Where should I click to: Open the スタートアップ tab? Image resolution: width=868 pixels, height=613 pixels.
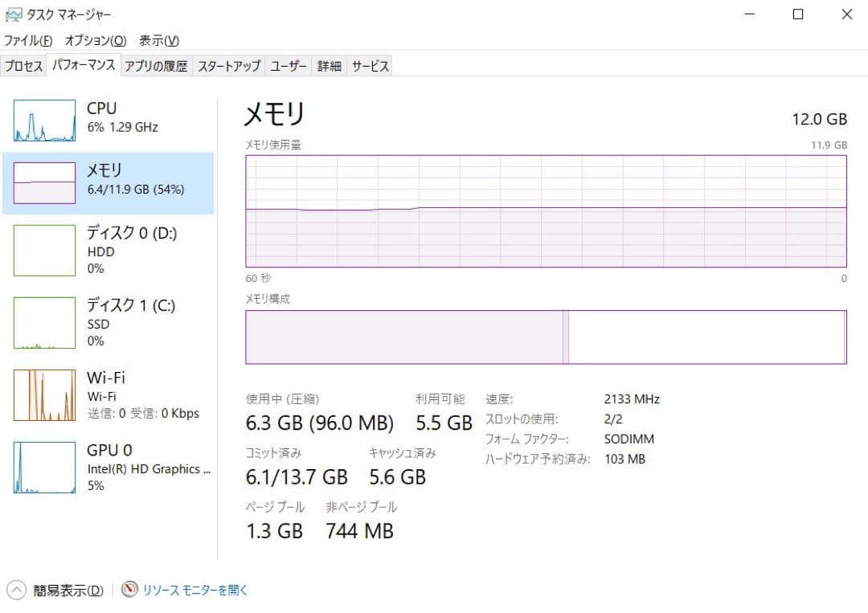229,66
